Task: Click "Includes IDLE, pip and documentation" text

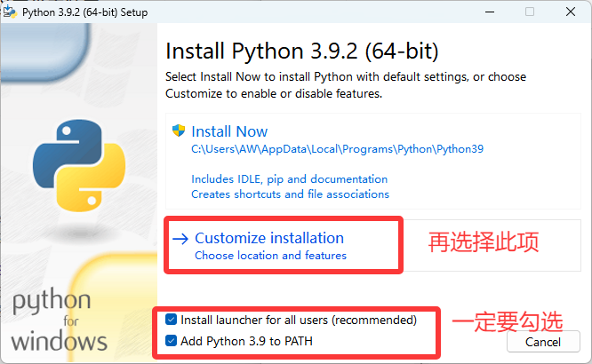Action: [x=290, y=178]
